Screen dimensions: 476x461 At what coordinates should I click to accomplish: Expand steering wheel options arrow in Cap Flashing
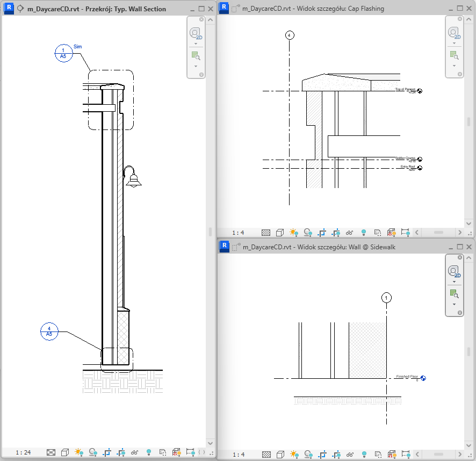coord(454,43)
